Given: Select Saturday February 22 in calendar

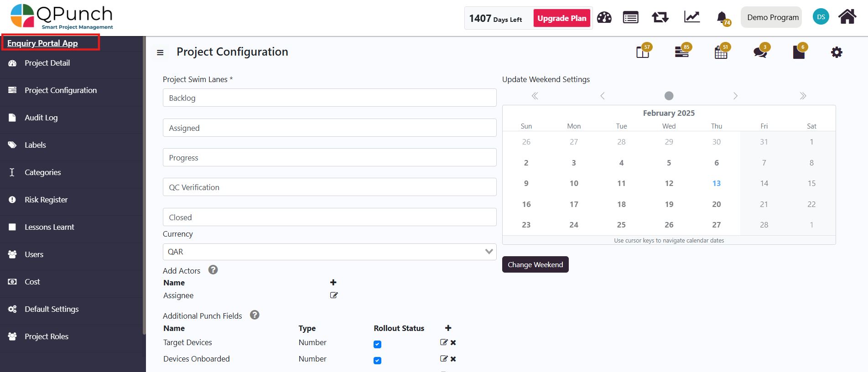Looking at the screenshot, I should point(811,204).
